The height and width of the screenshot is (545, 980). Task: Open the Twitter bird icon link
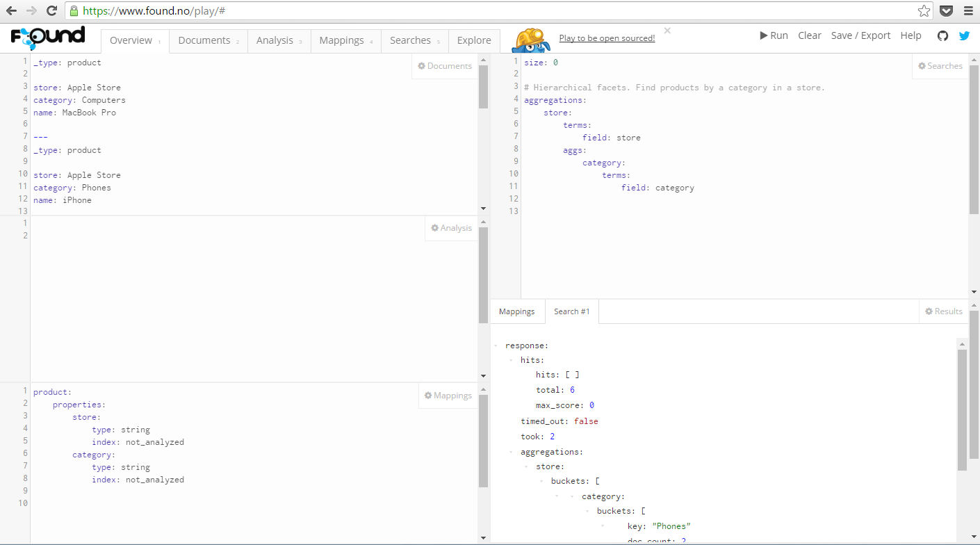click(x=964, y=36)
